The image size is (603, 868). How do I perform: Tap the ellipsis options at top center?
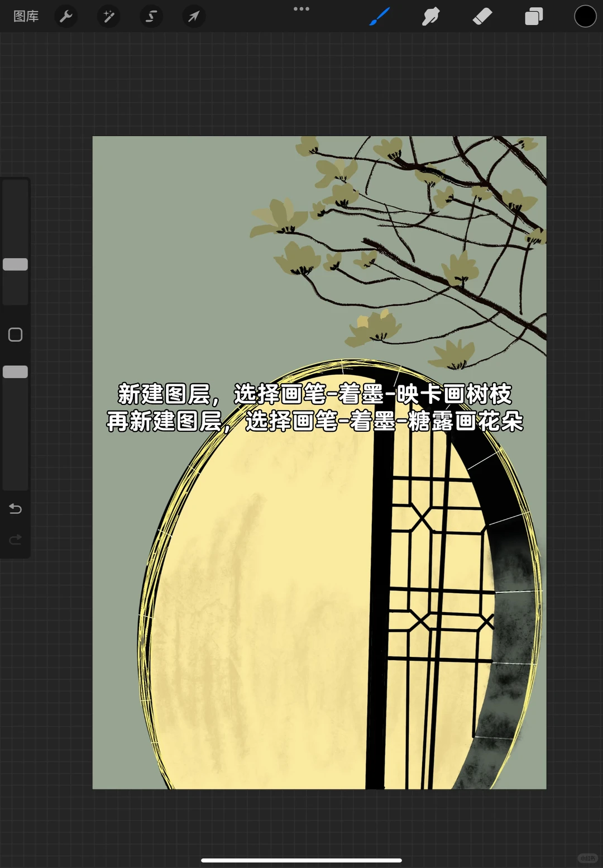tap(301, 9)
